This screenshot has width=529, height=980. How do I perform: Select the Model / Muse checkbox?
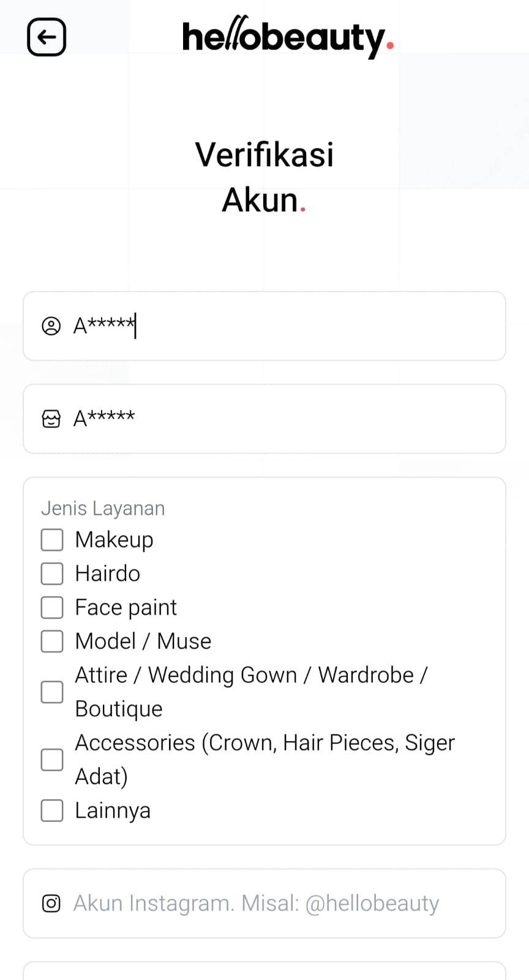(52, 641)
